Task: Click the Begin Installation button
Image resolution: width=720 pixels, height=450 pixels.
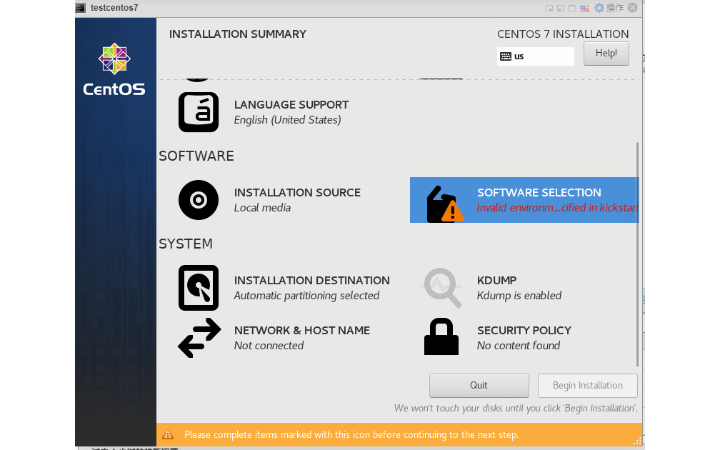Action: point(588,385)
